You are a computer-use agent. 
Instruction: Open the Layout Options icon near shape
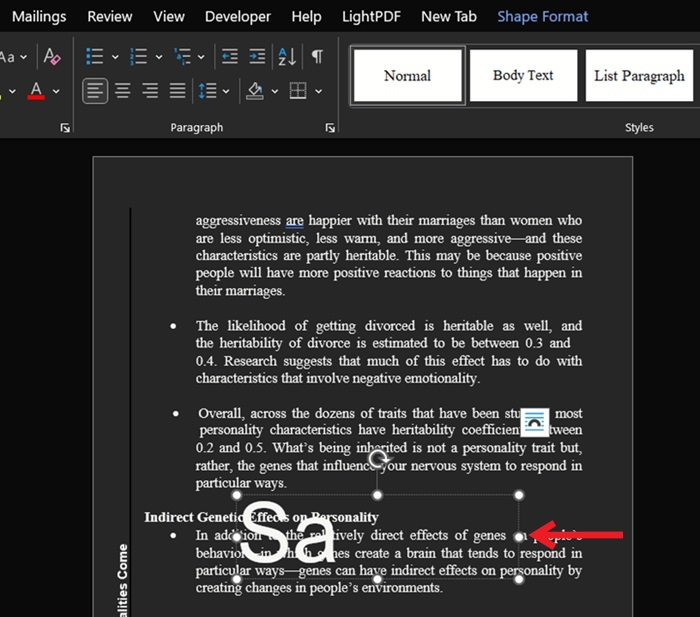(534, 422)
